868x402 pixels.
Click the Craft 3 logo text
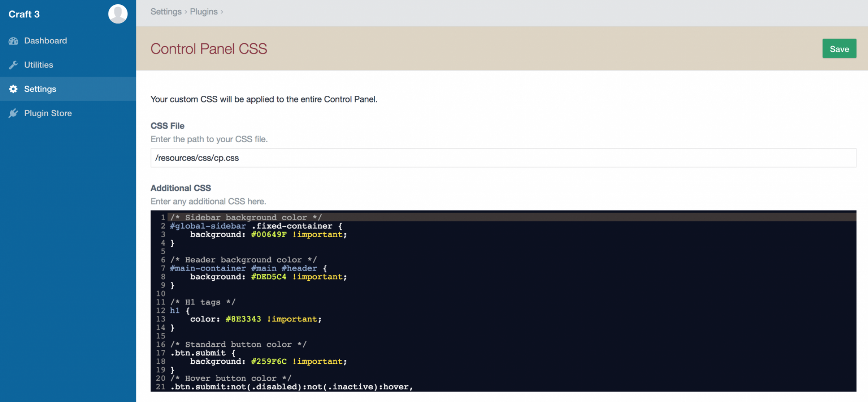tap(24, 14)
